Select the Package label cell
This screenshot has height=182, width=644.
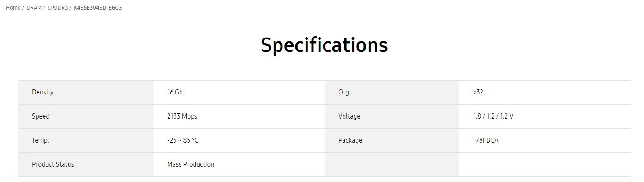point(392,141)
